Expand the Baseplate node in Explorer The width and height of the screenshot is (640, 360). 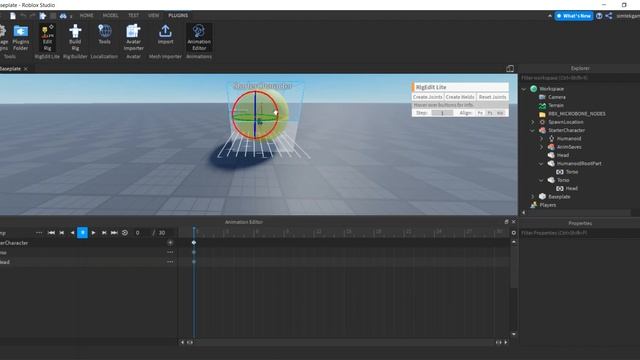[533, 197]
